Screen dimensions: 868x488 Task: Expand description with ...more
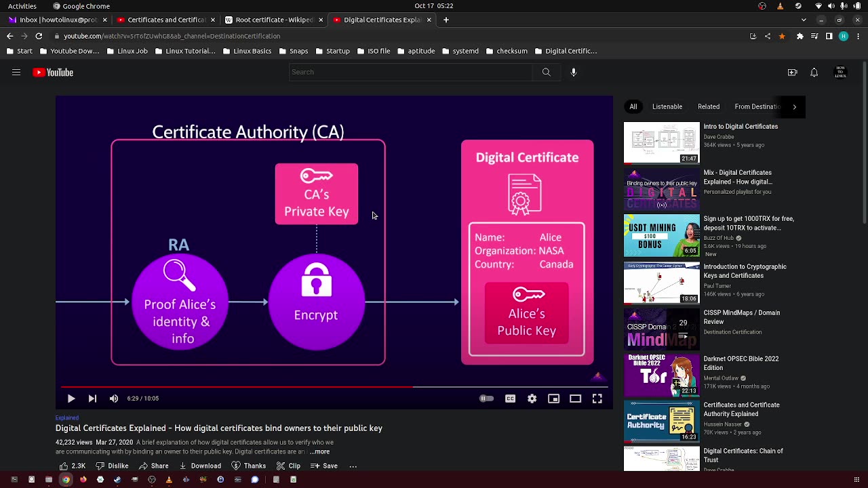319,451
